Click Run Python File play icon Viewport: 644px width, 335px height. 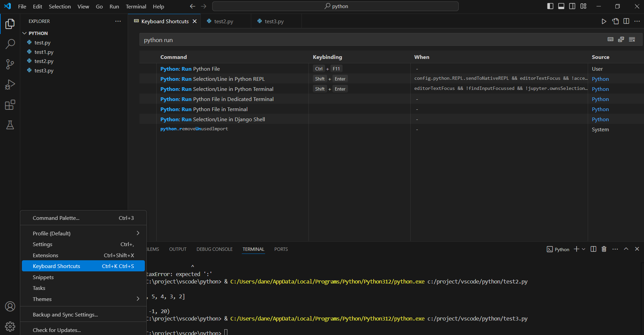coord(604,21)
